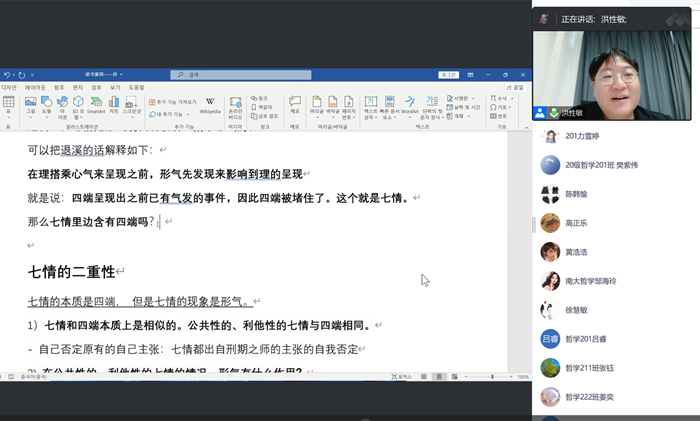This screenshot has height=421, width=700.
Task: Insert date and time (날짜 및 시간)
Action: [x=463, y=107]
